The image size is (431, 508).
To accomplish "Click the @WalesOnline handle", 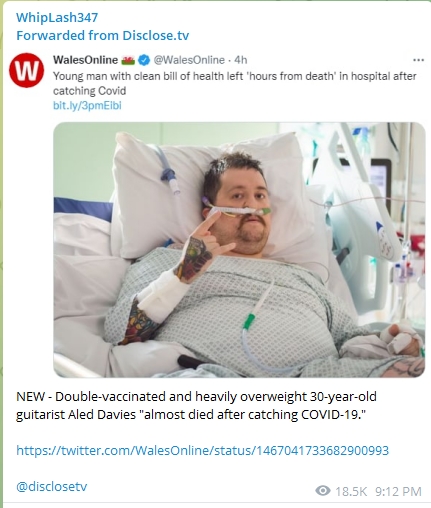I will coord(189,60).
